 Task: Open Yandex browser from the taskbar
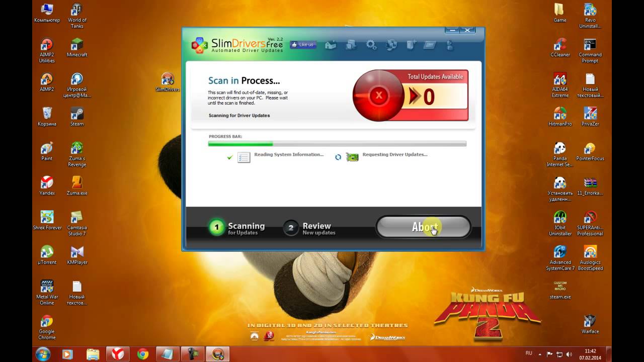click(118, 354)
